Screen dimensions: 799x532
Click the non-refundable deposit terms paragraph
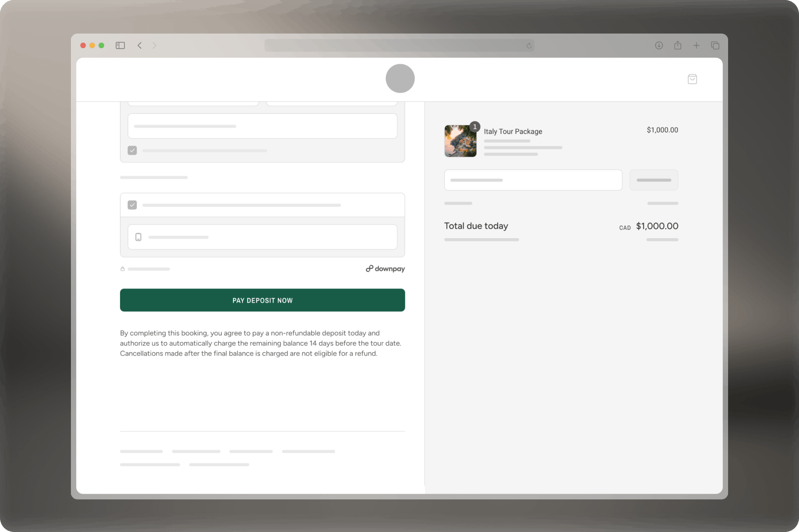(x=261, y=343)
